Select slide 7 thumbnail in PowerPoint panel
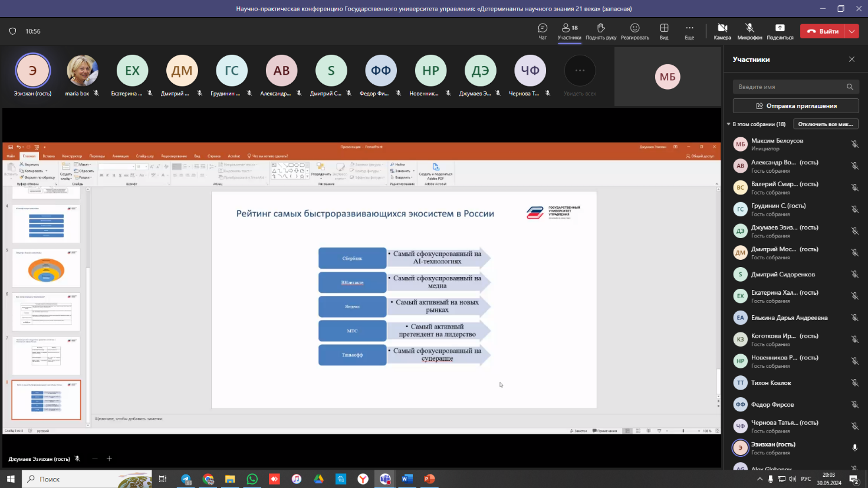The image size is (868, 488). (46, 355)
